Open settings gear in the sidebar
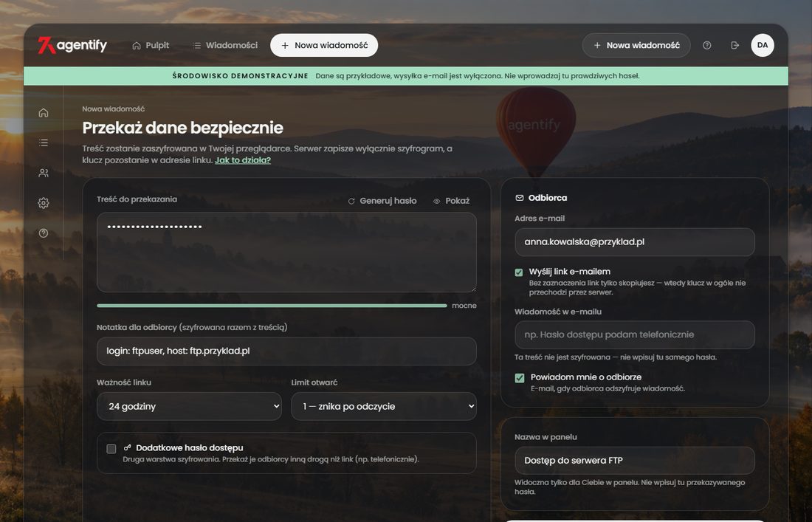The height and width of the screenshot is (522, 812). 44,203
